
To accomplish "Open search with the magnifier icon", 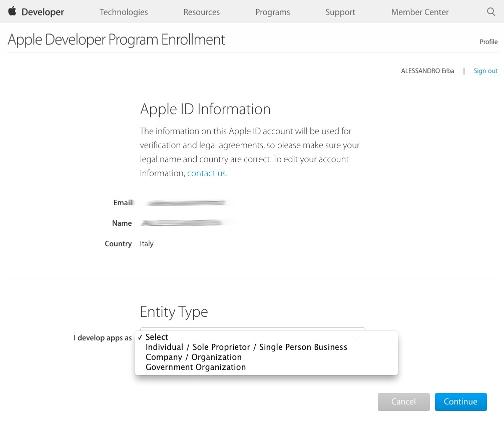I will click(x=491, y=12).
